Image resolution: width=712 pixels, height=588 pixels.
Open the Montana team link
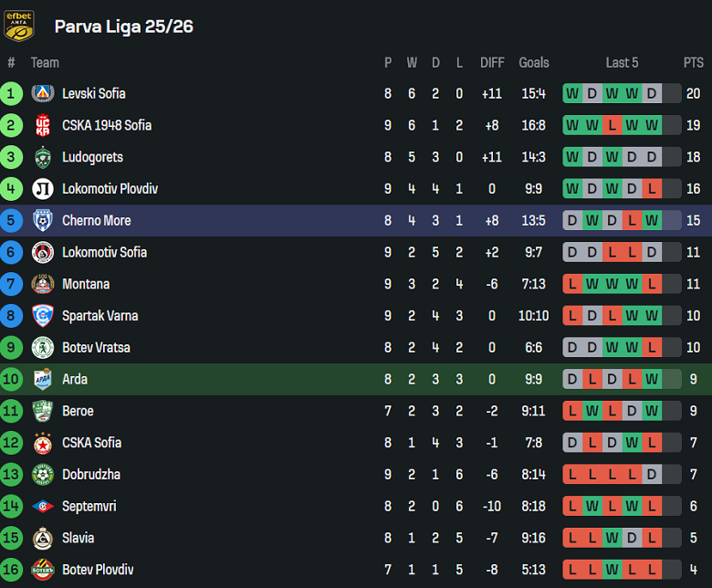coord(85,284)
